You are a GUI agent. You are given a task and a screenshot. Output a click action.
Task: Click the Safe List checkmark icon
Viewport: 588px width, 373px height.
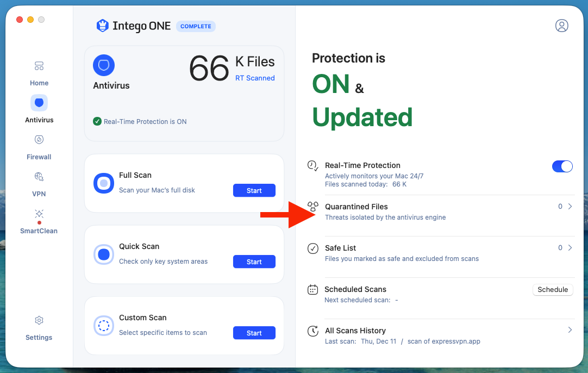(x=313, y=248)
